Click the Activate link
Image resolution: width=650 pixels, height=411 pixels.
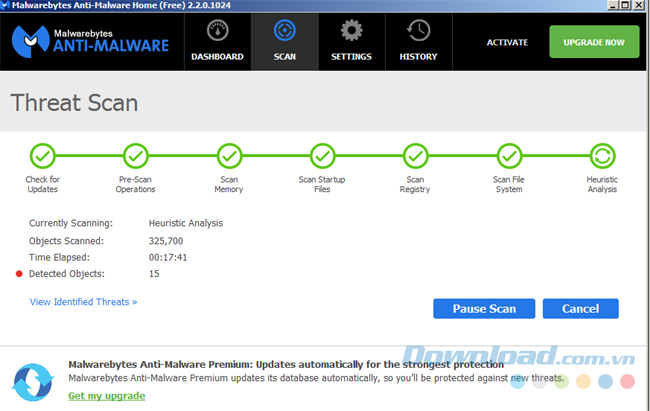coord(506,43)
